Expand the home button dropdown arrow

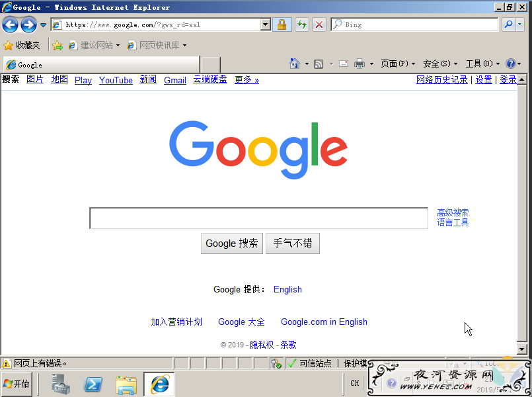tap(307, 64)
